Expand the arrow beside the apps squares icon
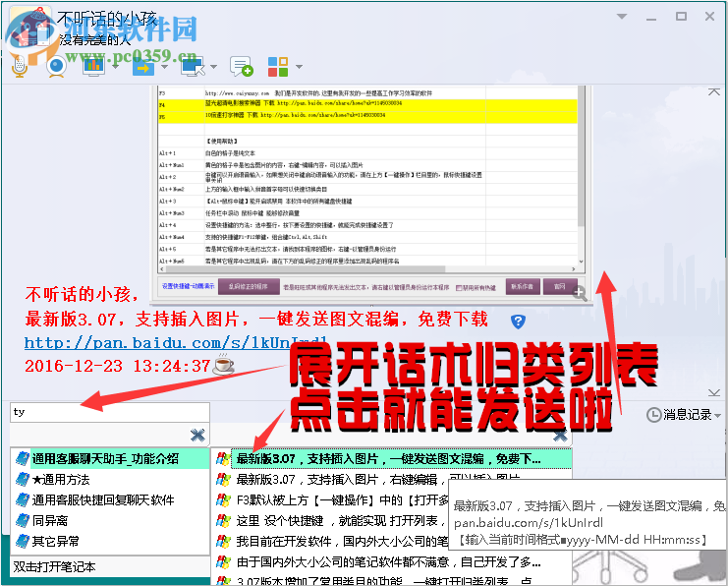This screenshot has width=728, height=586. click(299, 67)
